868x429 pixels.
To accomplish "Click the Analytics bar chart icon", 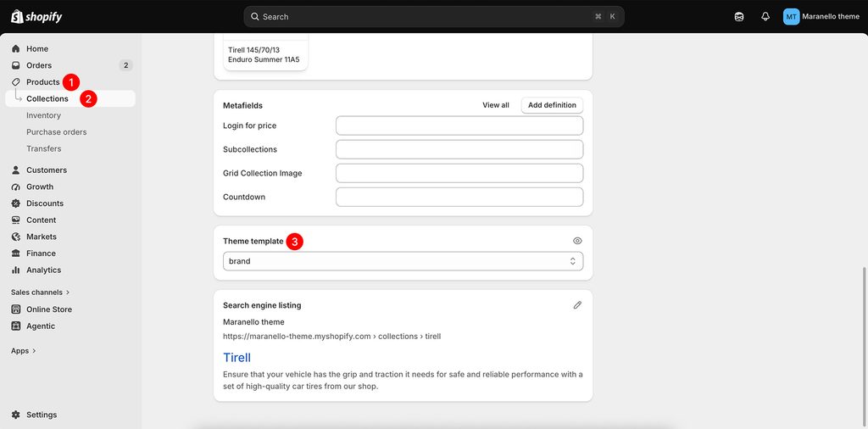I will [15, 270].
